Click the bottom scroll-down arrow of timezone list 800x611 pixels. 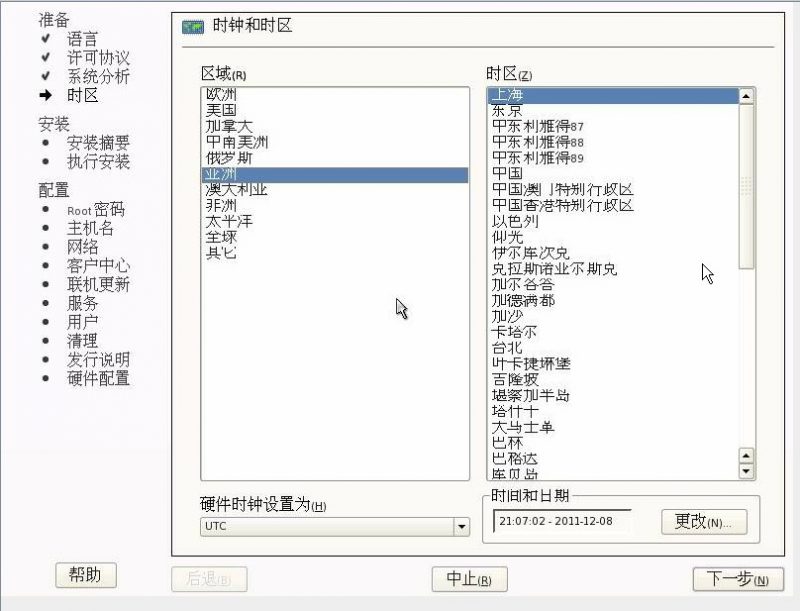(x=745, y=471)
